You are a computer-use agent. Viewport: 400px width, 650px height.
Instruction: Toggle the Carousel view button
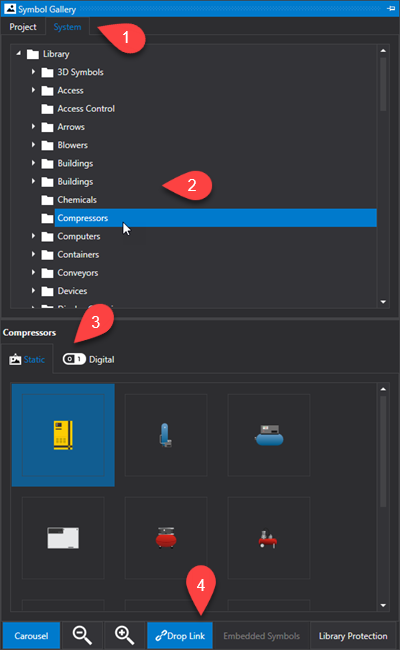(x=31, y=635)
